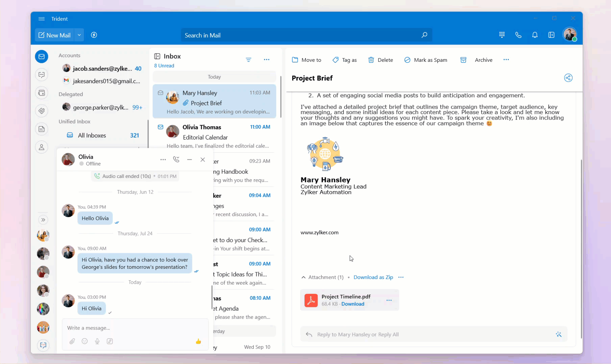Switch to the Mail module icon
The image size is (611, 364).
(42, 56)
